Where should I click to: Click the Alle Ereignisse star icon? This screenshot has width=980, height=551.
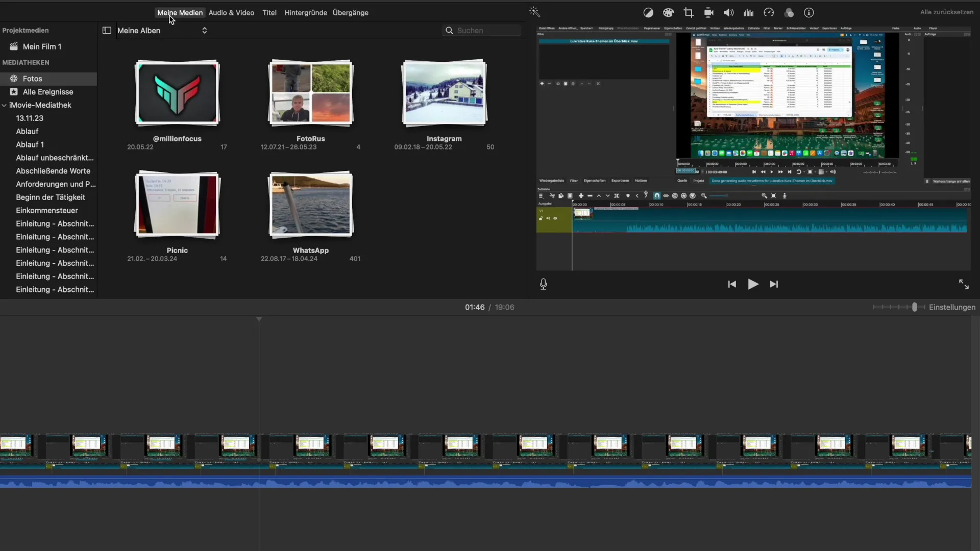pyautogui.click(x=14, y=92)
